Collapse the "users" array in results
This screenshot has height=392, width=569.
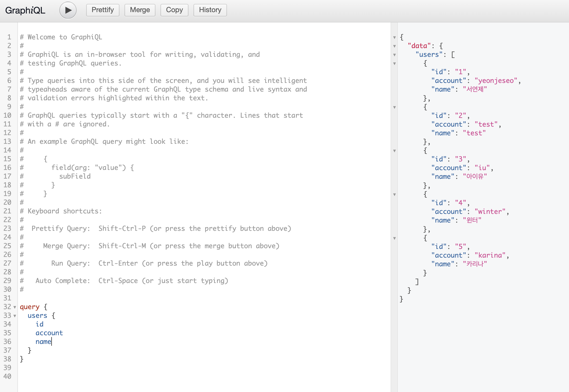point(394,54)
